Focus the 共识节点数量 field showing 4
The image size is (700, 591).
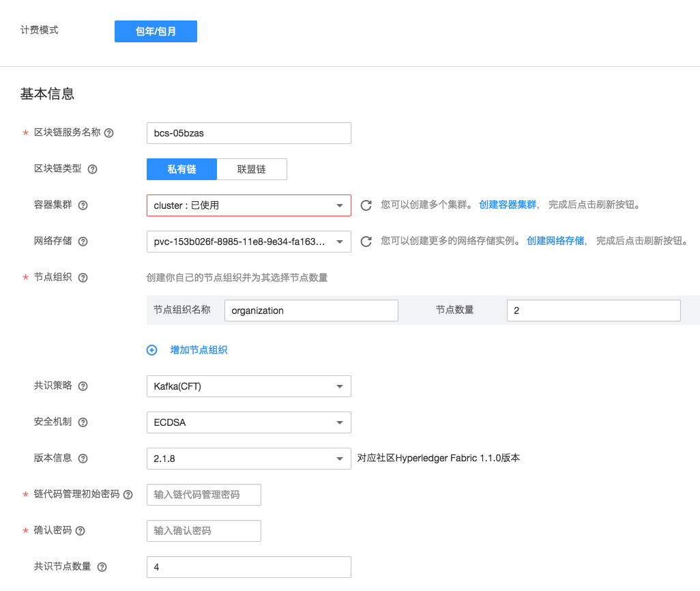248,567
